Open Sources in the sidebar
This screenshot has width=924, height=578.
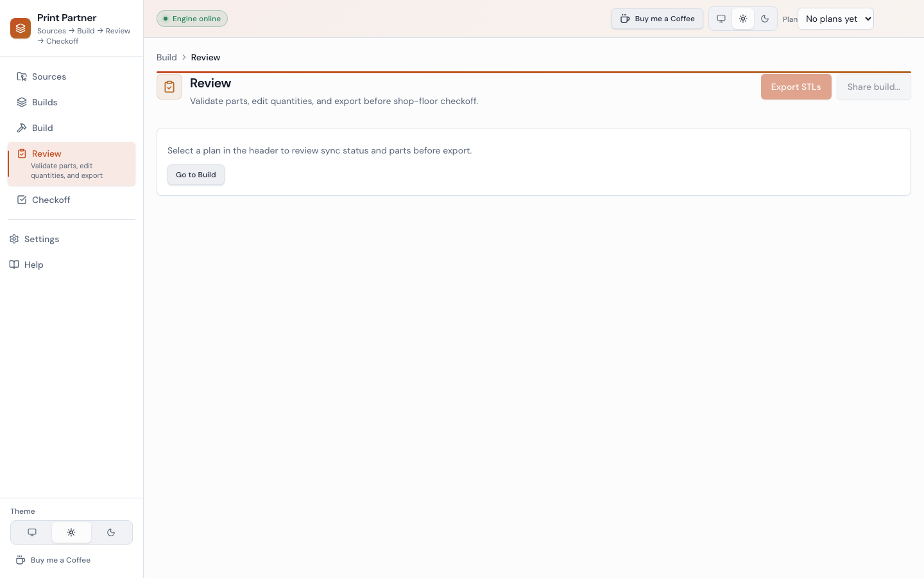point(71,76)
